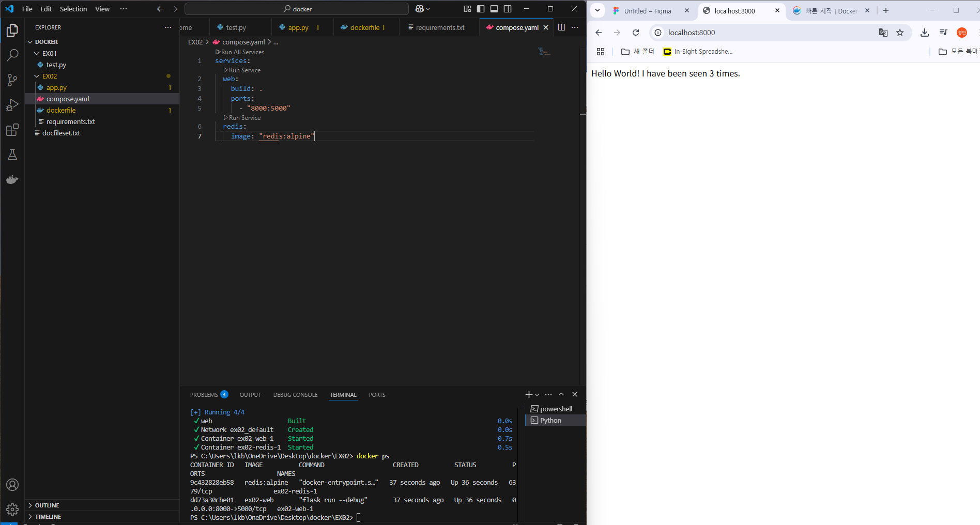Open the View menu
Screen dimensions: 980x525
(102, 9)
